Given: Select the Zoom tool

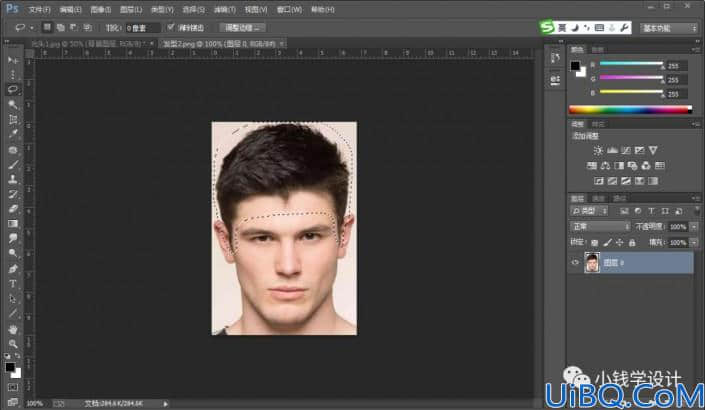Looking at the screenshot, I should tap(13, 344).
